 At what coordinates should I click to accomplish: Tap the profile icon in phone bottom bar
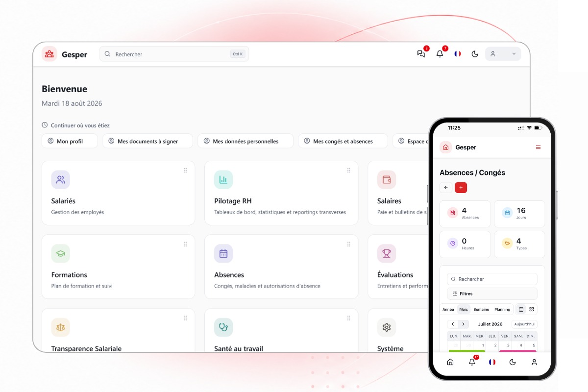tap(534, 362)
